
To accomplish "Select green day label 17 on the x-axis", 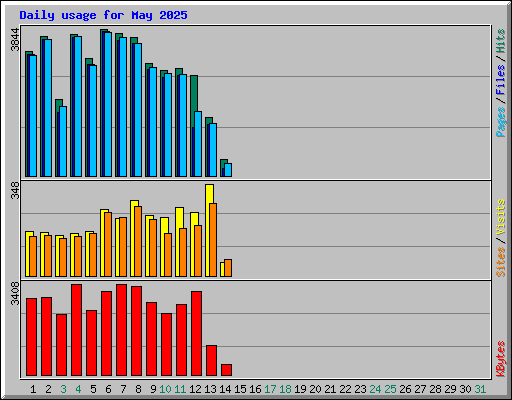I will 270,389.
